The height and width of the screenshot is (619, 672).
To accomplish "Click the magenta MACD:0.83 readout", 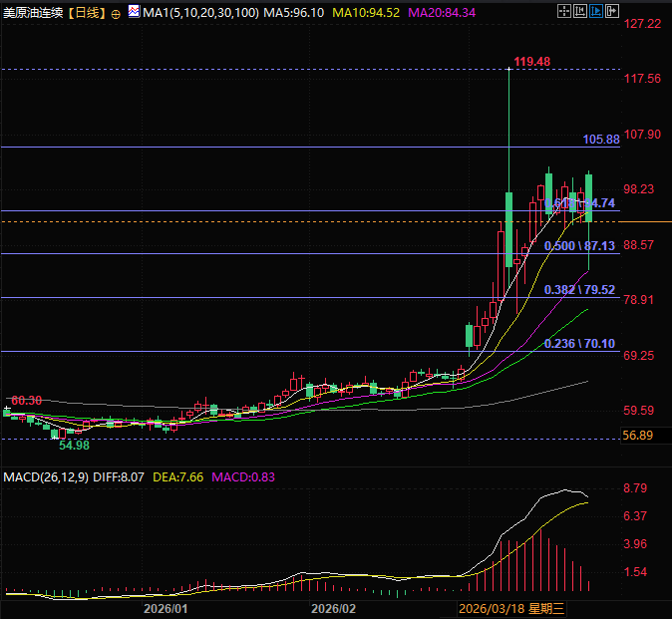I will click(x=243, y=477).
